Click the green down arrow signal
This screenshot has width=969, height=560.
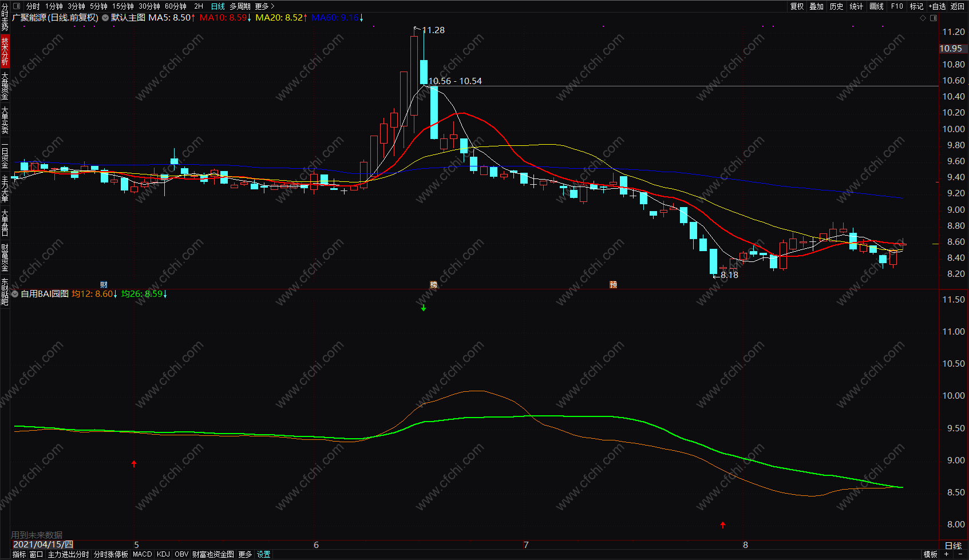click(x=424, y=308)
